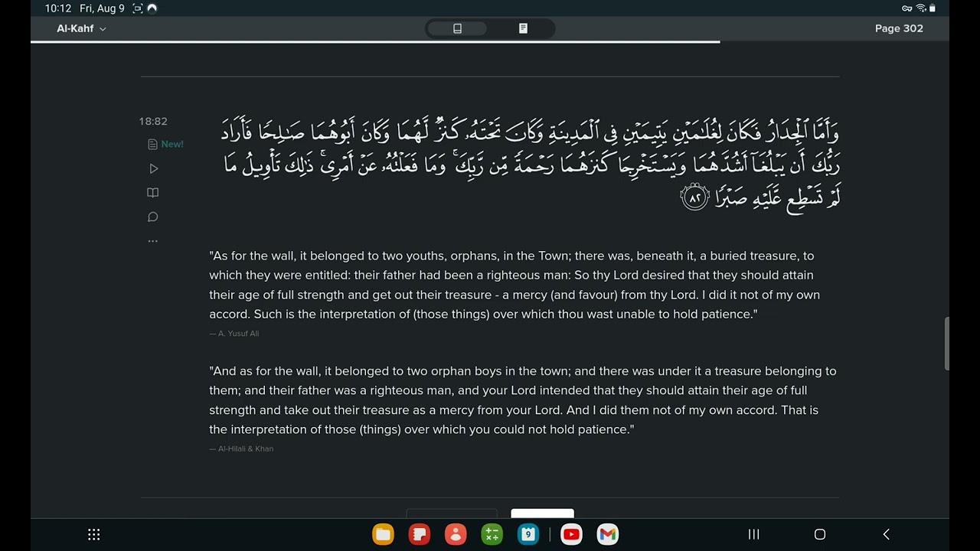980x551 pixels.
Task: Click the A. Yusuf Ali translator name
Action: 234,334
